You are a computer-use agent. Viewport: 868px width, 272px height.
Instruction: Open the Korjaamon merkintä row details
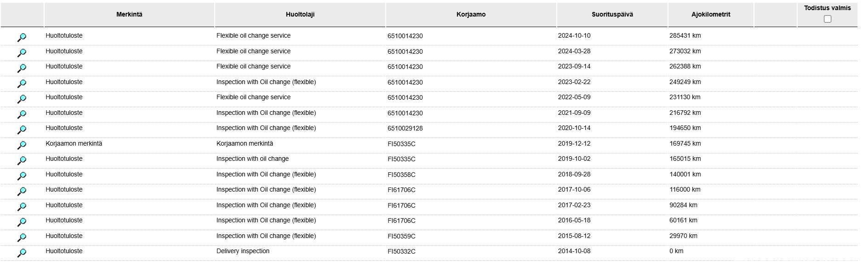[22, 145]
